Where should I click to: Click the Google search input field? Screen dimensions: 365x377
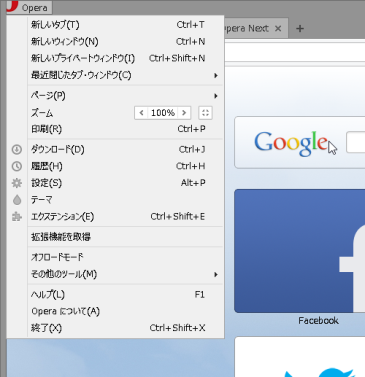356,142
